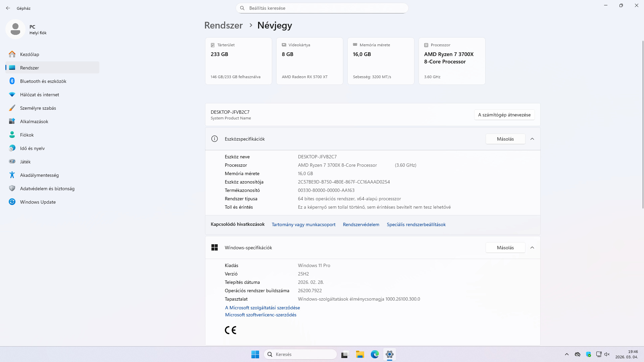Open Hálózat és internet settings
The image size is (644, 362).
[52, 95]
